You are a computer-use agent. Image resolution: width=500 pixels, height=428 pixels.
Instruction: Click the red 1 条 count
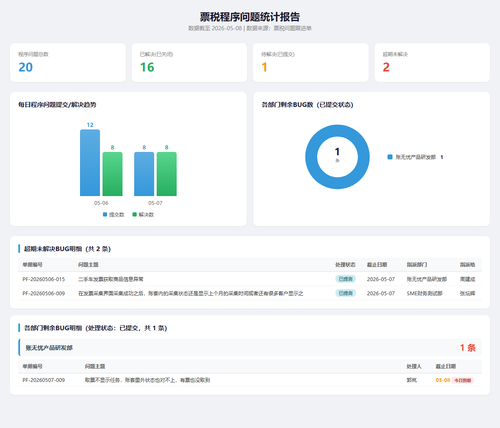pyautogui.click(x=468, y=348)
